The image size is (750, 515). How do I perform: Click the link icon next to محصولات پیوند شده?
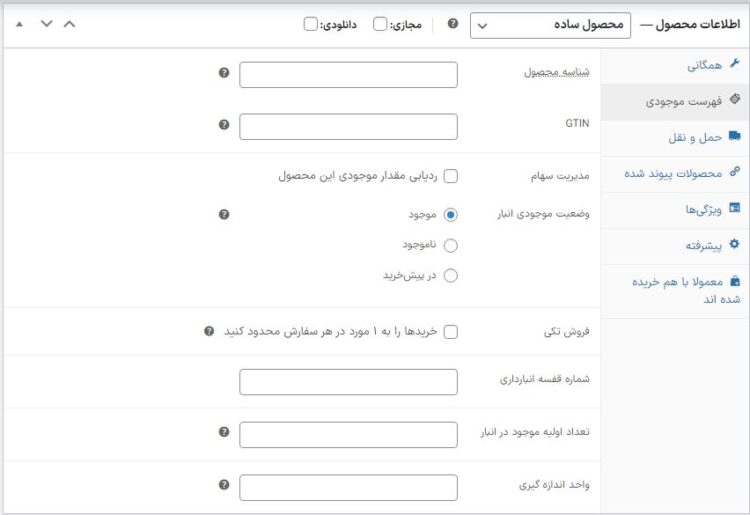tap(735, 171)
